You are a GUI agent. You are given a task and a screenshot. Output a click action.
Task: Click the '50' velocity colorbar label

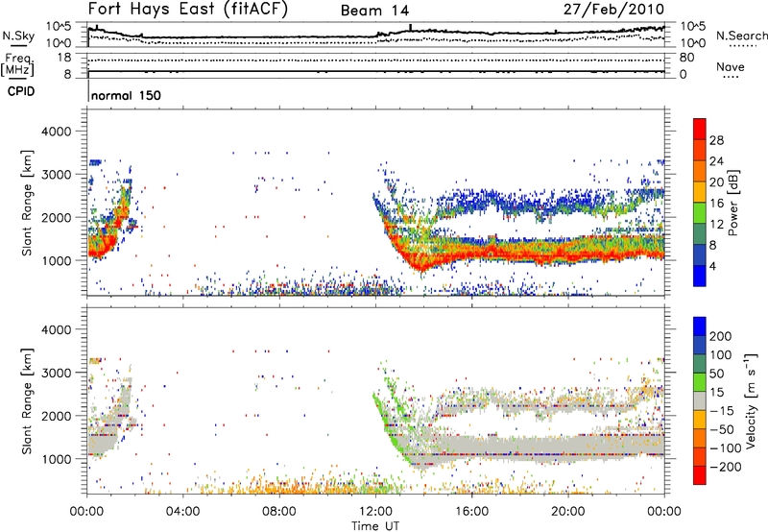(x=716, y=374)
